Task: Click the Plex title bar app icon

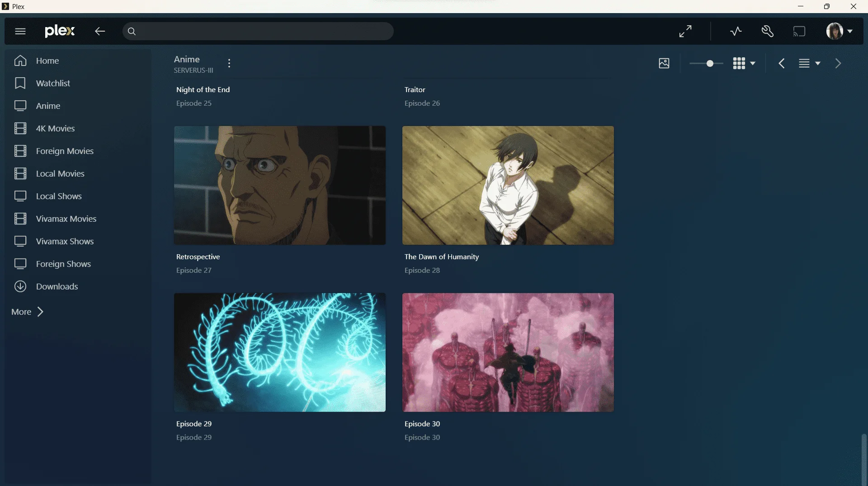Action: pyautogui.click(x=5, y=6)
